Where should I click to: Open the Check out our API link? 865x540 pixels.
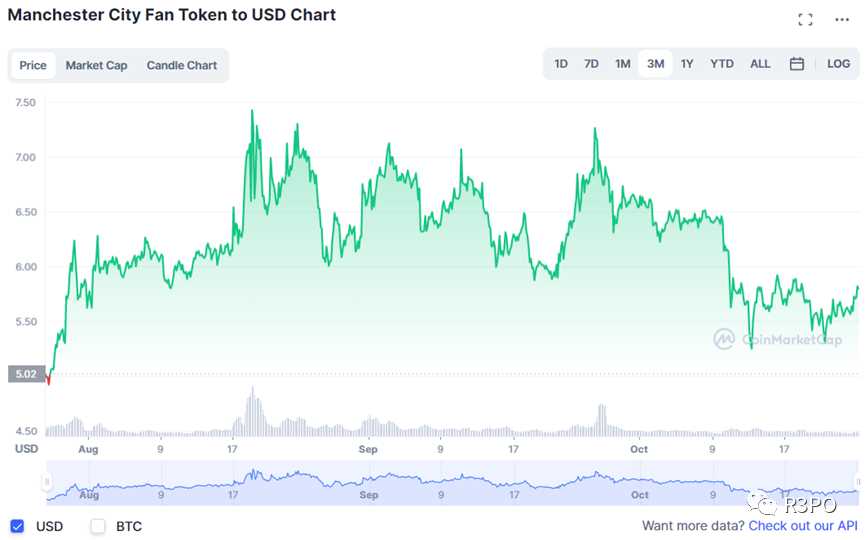click(x=802, y=526)
